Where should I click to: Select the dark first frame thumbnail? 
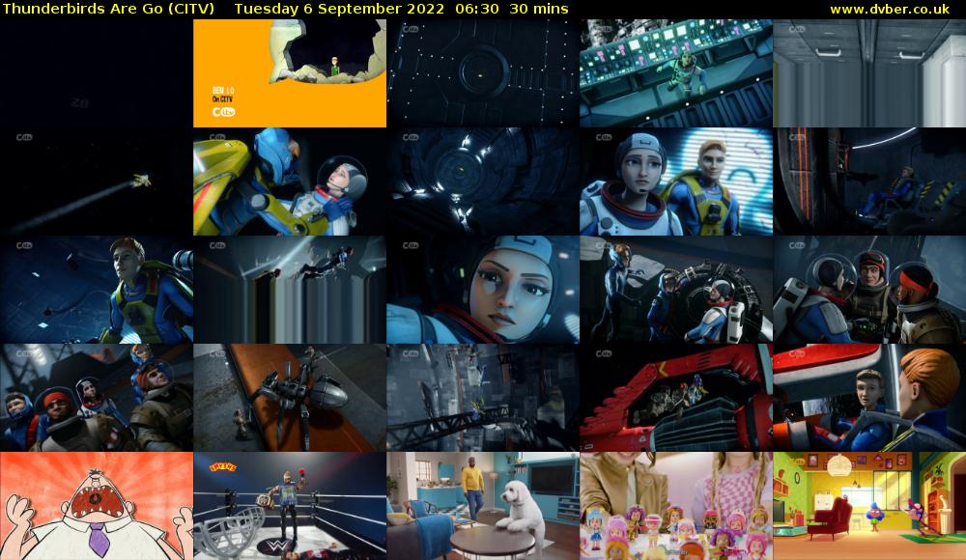[97, 73]
